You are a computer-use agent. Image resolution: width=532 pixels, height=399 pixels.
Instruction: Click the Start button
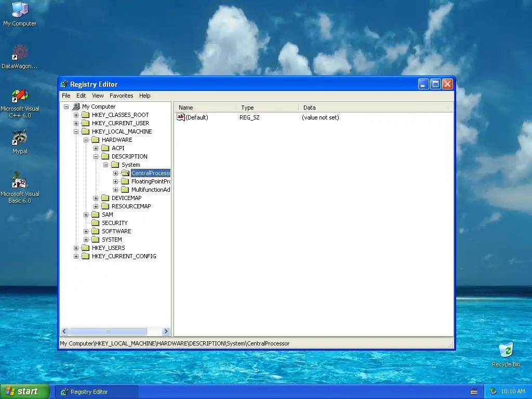[x=25, y=392]
